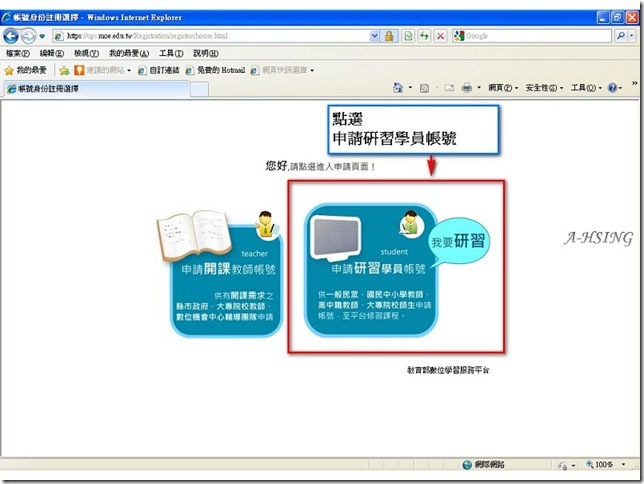Open the search provider dropdown arrow

pyautogui.click(x=632, y=36)
